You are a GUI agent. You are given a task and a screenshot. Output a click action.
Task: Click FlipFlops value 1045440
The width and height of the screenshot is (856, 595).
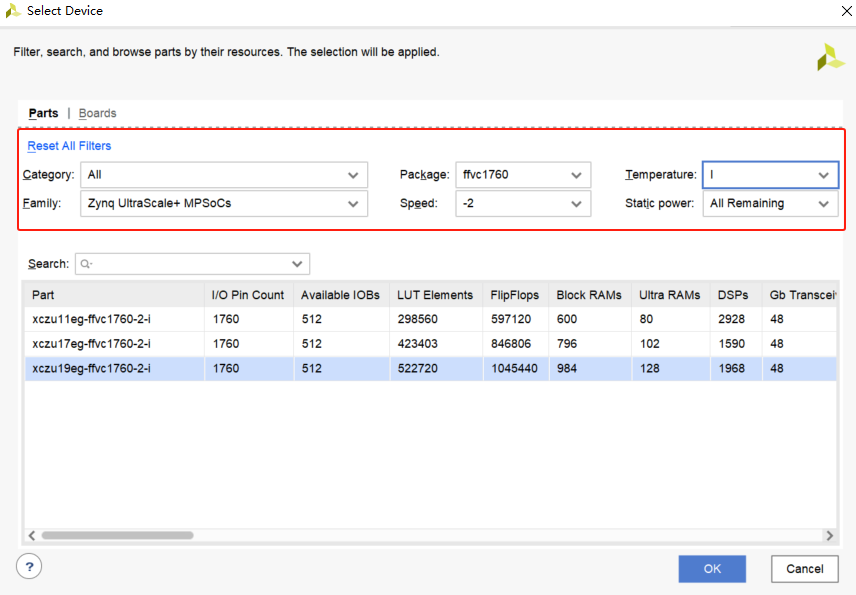point(514,368)
